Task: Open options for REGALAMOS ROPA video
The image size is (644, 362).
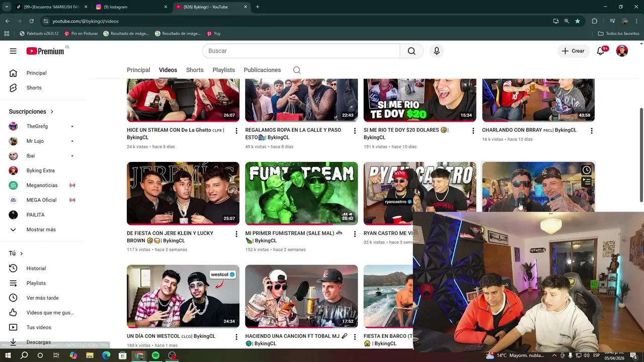Action: point(355,131)
